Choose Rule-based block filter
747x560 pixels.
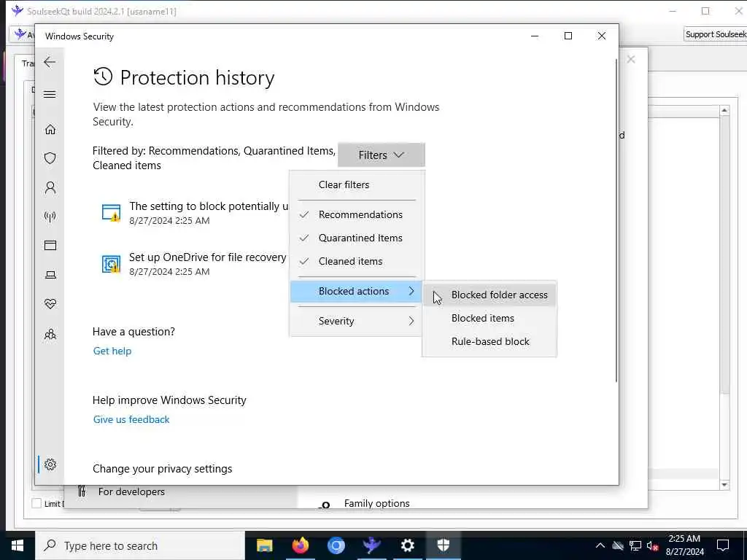point(489,342)
